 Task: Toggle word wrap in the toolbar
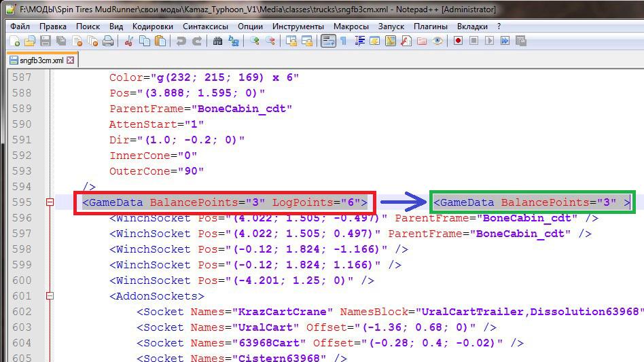(328, 41)
